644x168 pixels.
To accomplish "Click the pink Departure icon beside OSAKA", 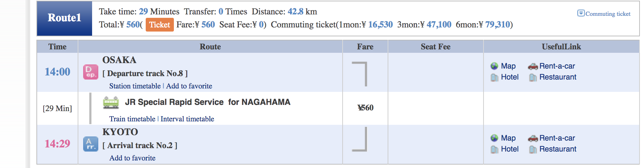I will [91, 72].
